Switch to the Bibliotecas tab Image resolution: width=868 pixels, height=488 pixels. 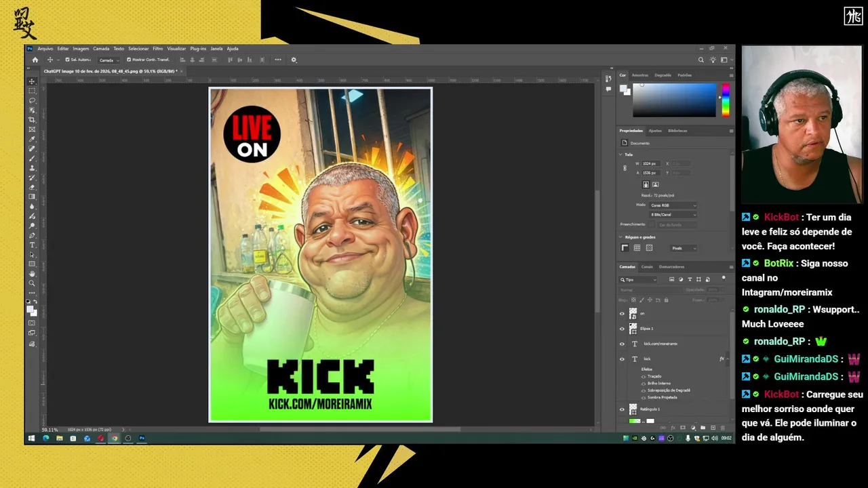click(x=677, y=130)
